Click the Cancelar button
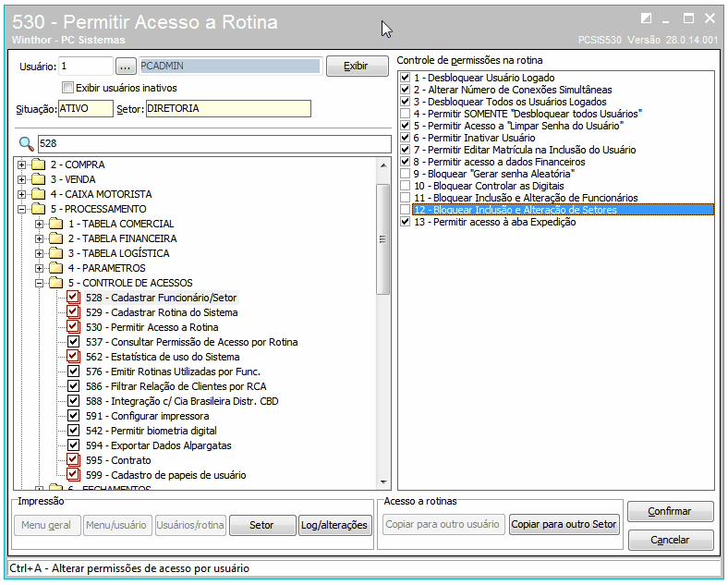Image resolution: width=728 pixels, height=585 pixels. click(x=670, y=540)
